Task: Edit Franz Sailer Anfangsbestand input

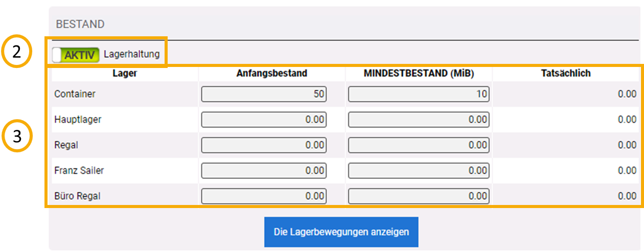Action: click(264, 171)
